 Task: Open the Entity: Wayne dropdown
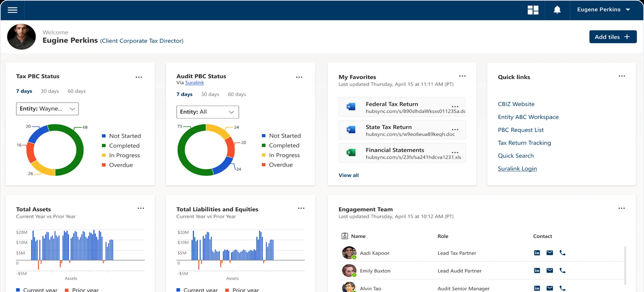point(47,109)
